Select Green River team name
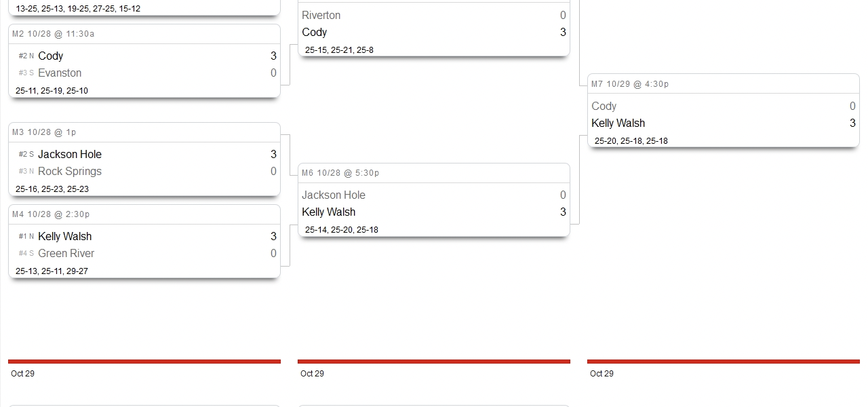This screenshot has width=868, height=407. 66,254
